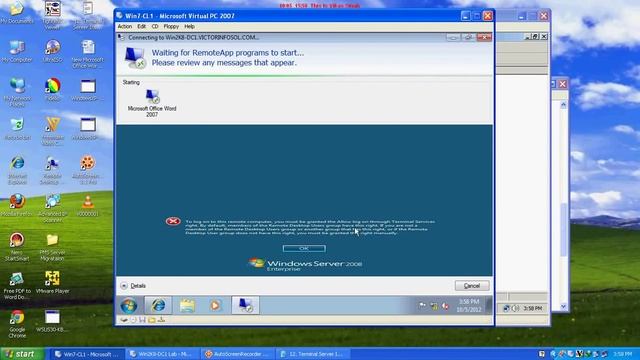The image size is (640, 360).
Task: Launch VMware Player from desktop
Action: pyautogui.click(x=53, y=282)
